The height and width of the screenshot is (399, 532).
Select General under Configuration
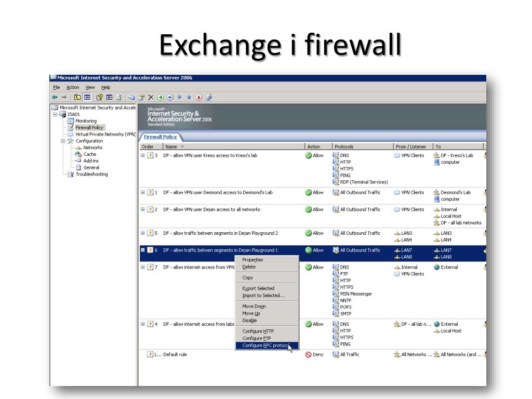pos(91,168)
